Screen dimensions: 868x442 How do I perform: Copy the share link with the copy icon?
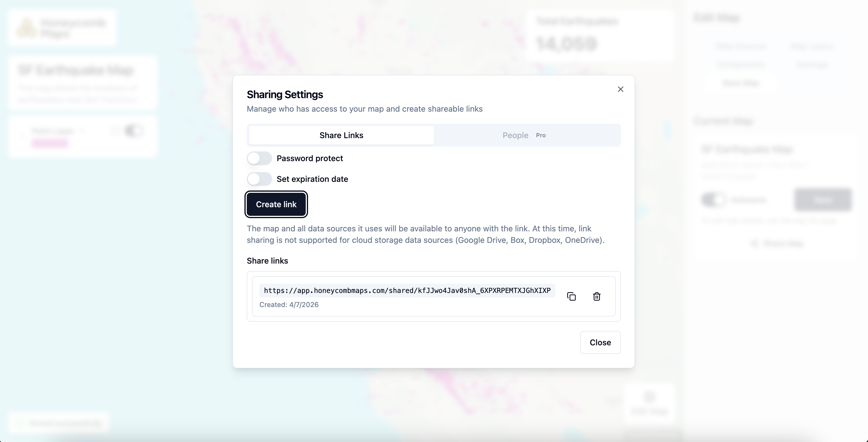571,296
